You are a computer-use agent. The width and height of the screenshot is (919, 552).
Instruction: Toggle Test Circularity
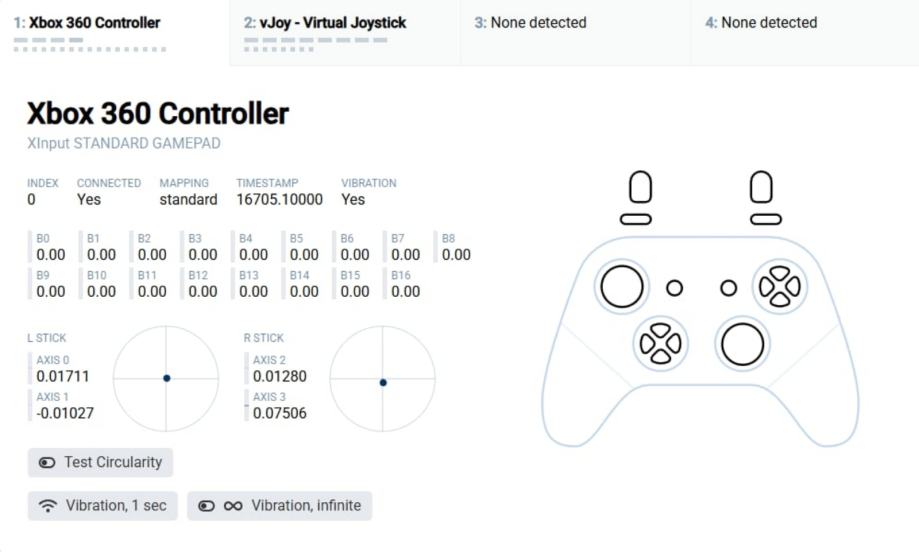click(x=100, y=462)
